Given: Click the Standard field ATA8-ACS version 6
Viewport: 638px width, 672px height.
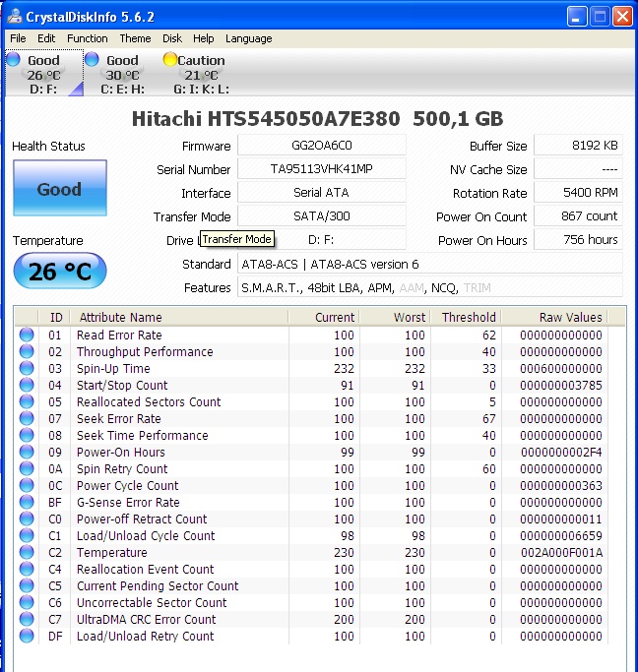Looking at the screenshot, I should point(430,264).
